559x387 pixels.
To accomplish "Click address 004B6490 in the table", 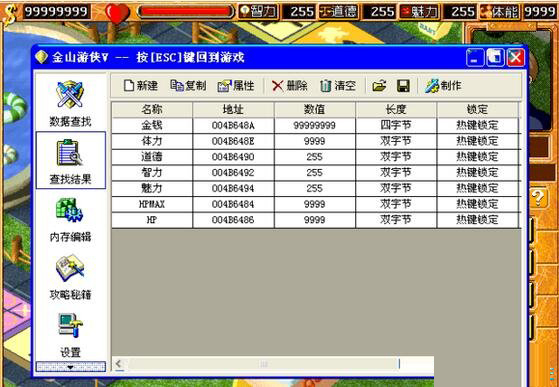I will [x=233, y=157].
